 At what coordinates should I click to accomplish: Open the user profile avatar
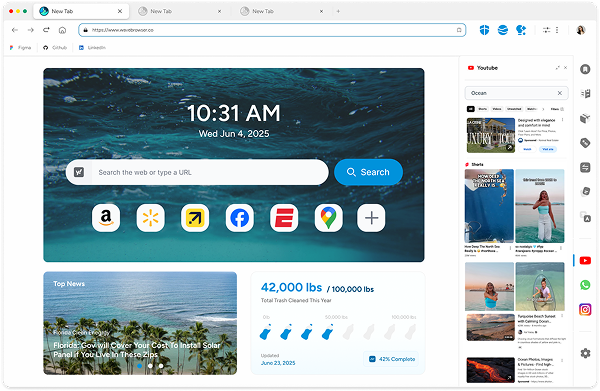click(x=581, y=30)
